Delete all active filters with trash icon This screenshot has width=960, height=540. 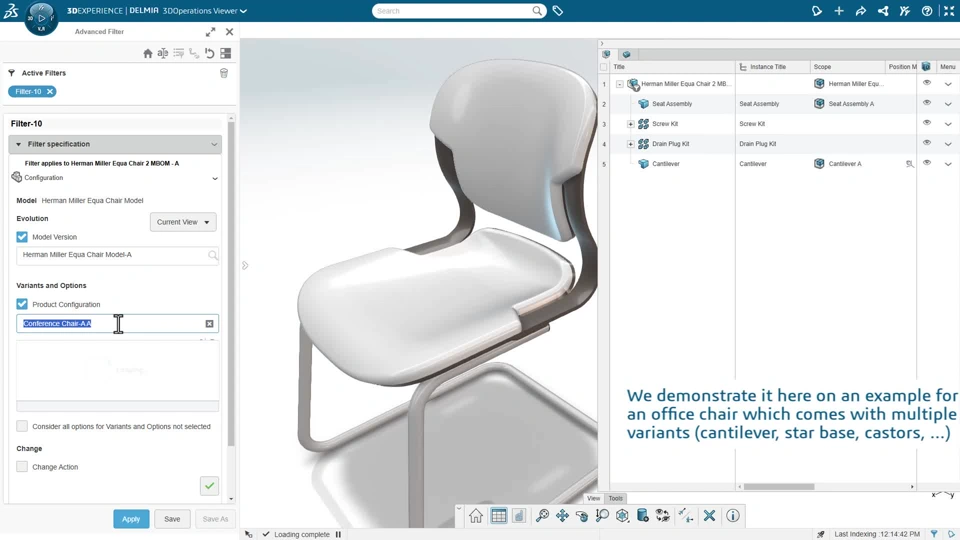[223, 73]
